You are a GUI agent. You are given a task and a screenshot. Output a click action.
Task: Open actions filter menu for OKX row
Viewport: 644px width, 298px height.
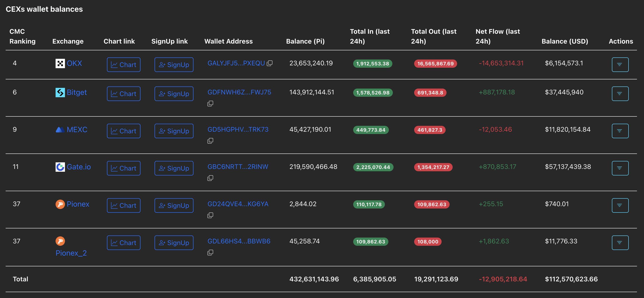coord(620,65)
